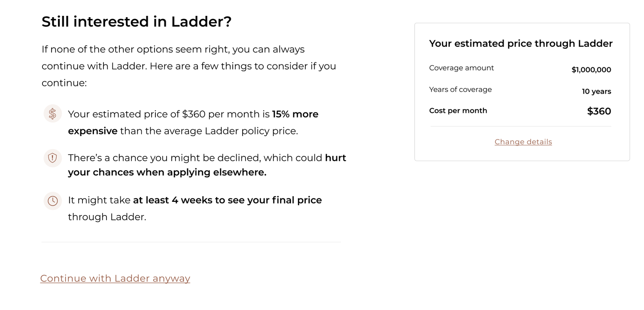Click the Still interested in Ladder heading
Image resolution: width=644 pixels, height=310 pixels.
tap(137, 21)
